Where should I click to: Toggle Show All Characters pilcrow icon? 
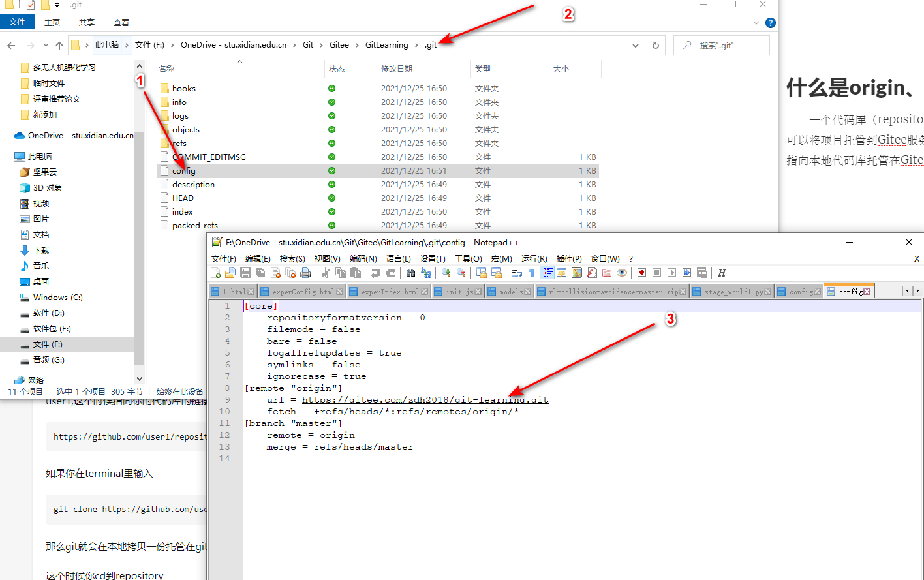pyautogui.click(x=531, y=273)
